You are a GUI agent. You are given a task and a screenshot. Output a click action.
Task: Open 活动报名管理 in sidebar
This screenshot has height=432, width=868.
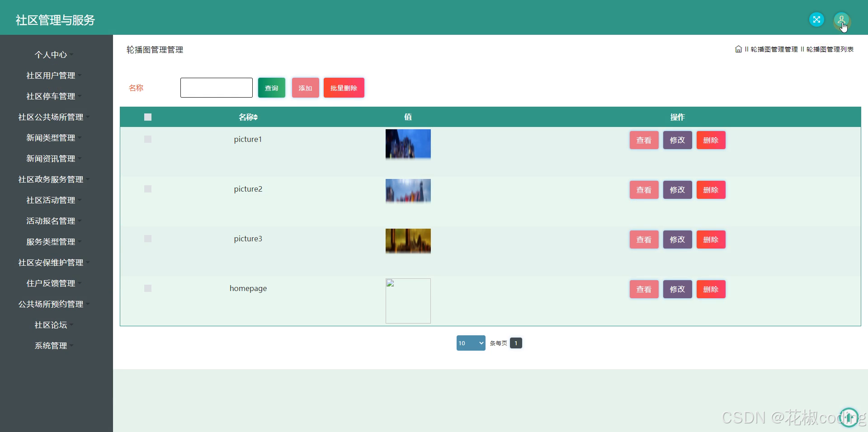[x=54, y=221]
